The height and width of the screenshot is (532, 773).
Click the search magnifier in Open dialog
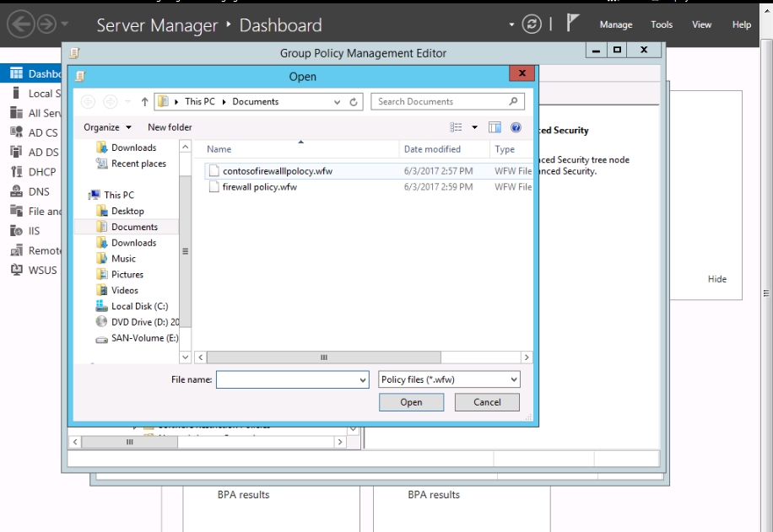513,101
